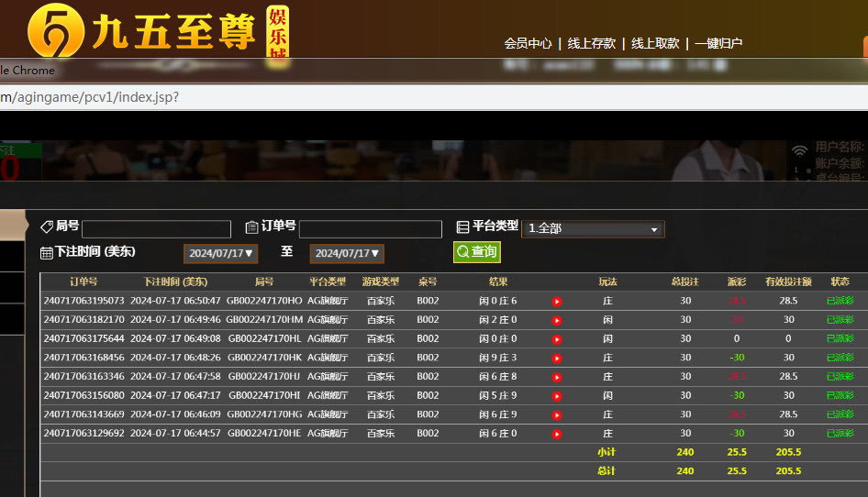Click the play icon for round GB002247170HE

pos(557,434)
